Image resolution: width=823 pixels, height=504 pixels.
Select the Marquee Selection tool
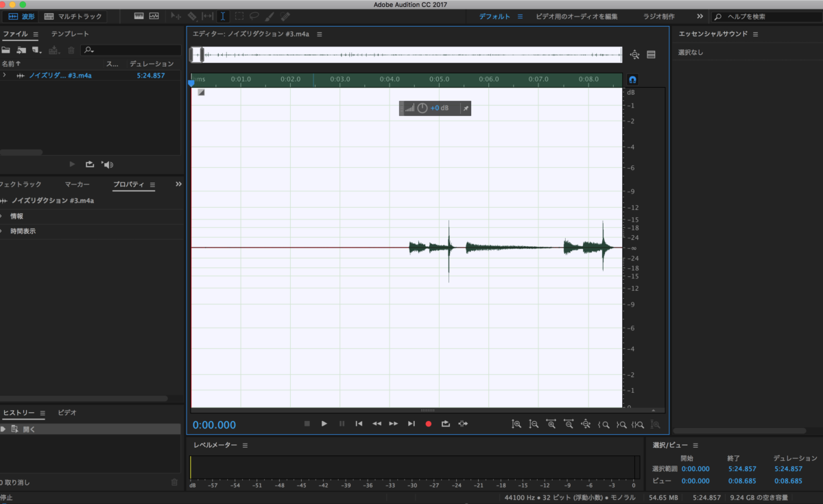239,16
